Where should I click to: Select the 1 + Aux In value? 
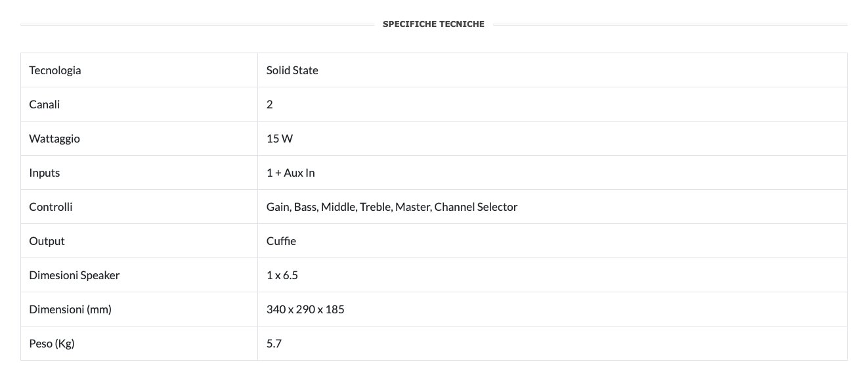coord(291,173)
